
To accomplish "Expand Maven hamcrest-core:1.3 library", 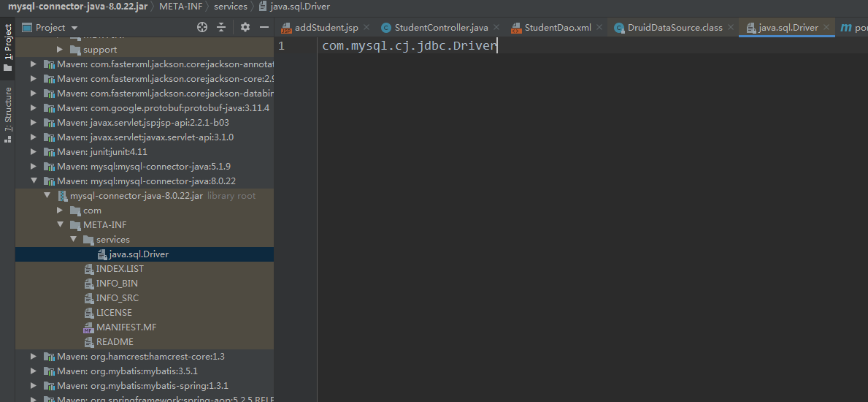I will 34,357.
